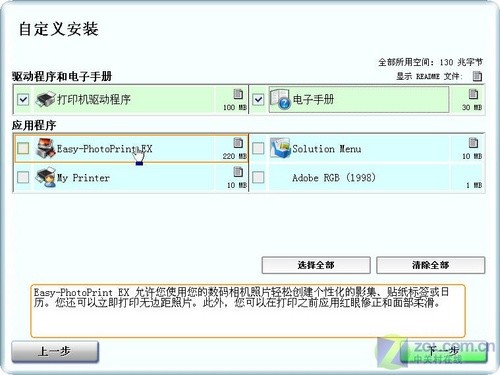
Task: Check the My Printer checkbox
Action: coord(23,177)
